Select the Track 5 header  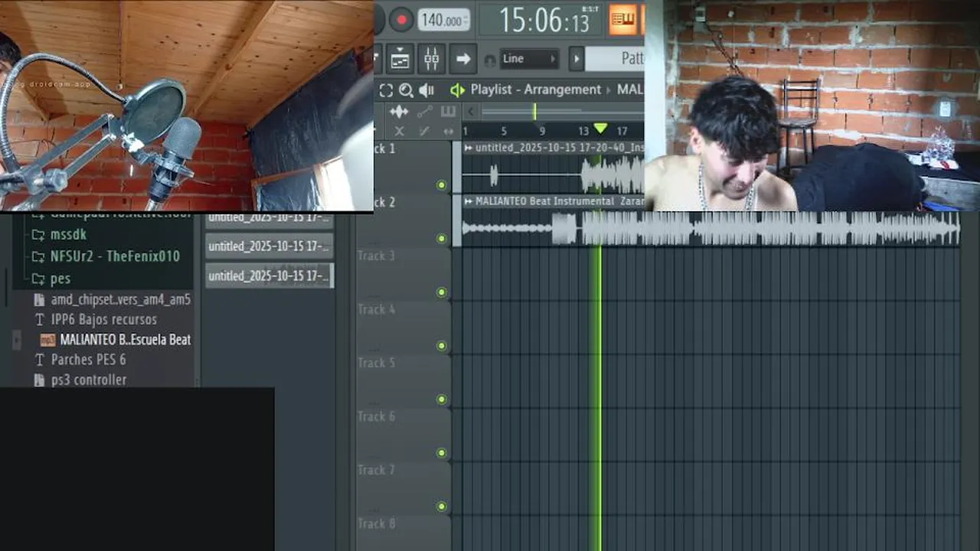(403, 381)
